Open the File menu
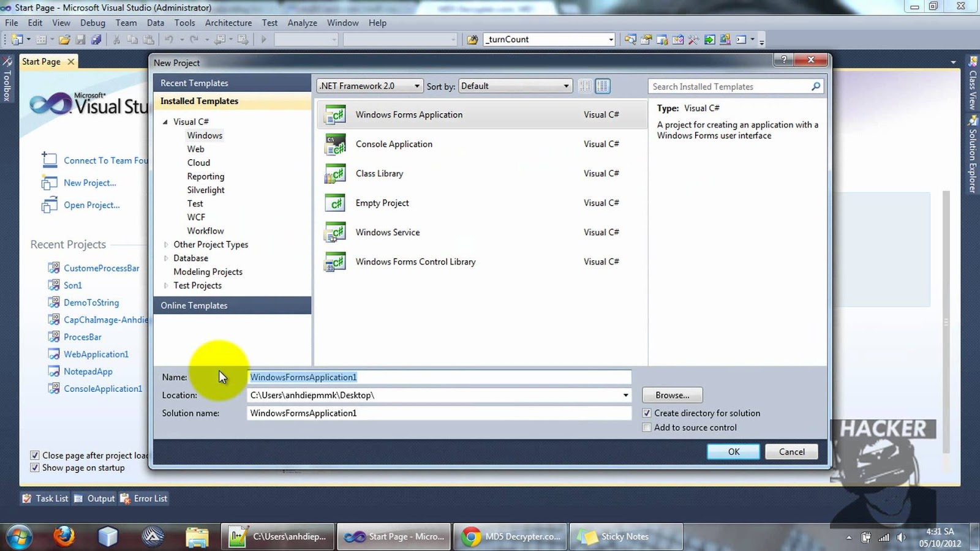 12,23
